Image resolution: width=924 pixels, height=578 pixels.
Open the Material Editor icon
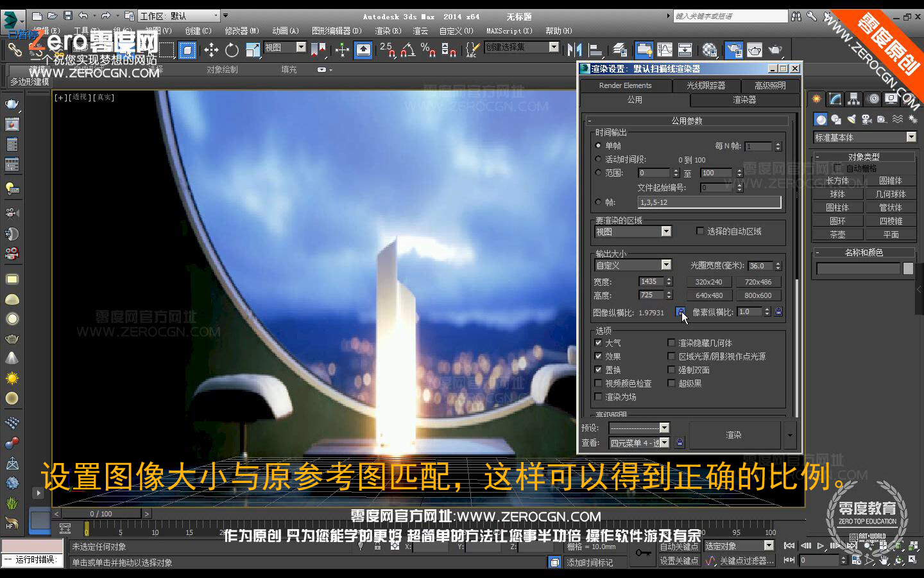click(710, 49)
